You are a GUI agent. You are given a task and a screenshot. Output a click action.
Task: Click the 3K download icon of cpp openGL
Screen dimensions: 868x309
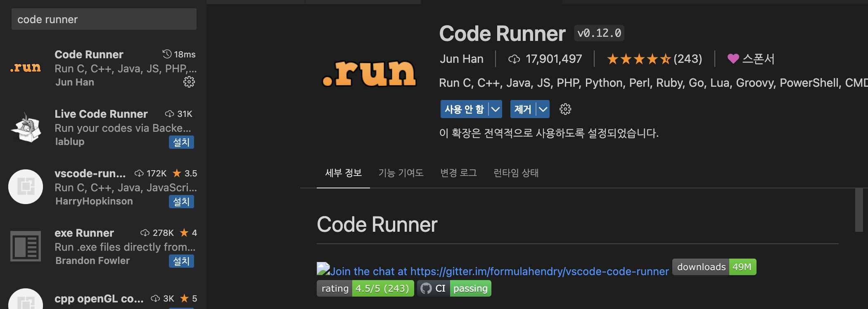point(156,298)
